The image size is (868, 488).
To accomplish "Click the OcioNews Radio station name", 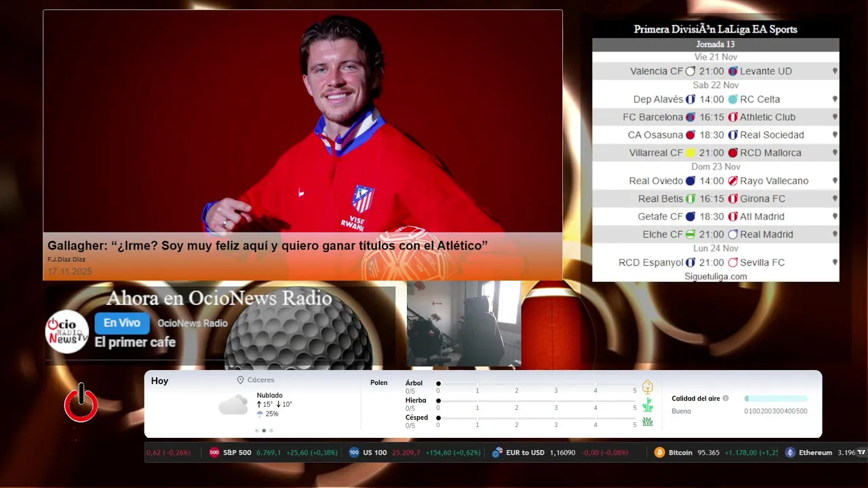I will (193, 323).
